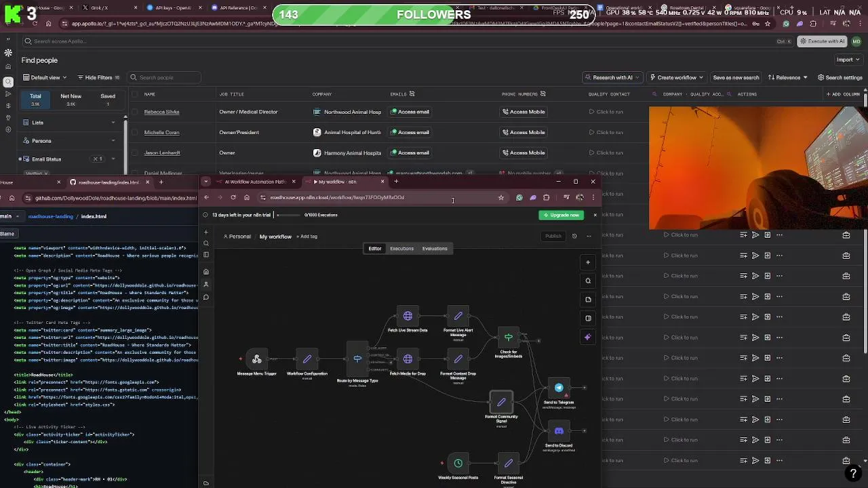This screenshot has width=868, height=488.
Task: Open the Create workflow dropdown
Action: 676,77
